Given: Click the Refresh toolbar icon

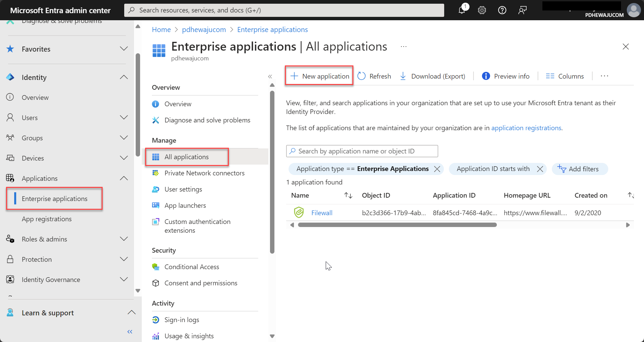Looking at the screenshot, I should [361, 76].
